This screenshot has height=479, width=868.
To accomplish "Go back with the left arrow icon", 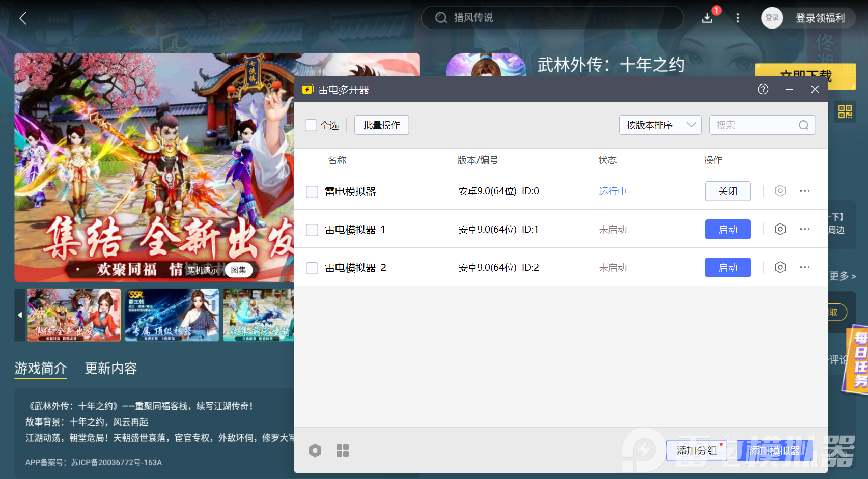I will coord(23,18).
